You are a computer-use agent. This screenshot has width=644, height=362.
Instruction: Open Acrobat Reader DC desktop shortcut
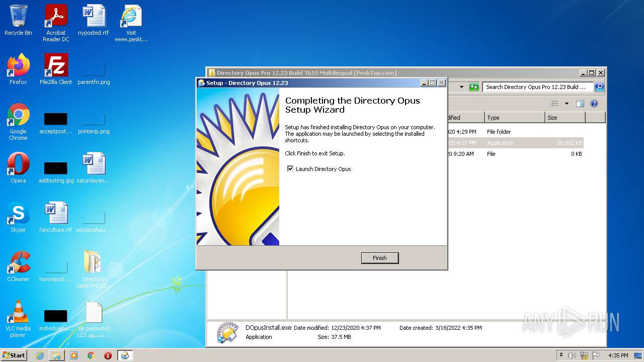coord(56,23)
